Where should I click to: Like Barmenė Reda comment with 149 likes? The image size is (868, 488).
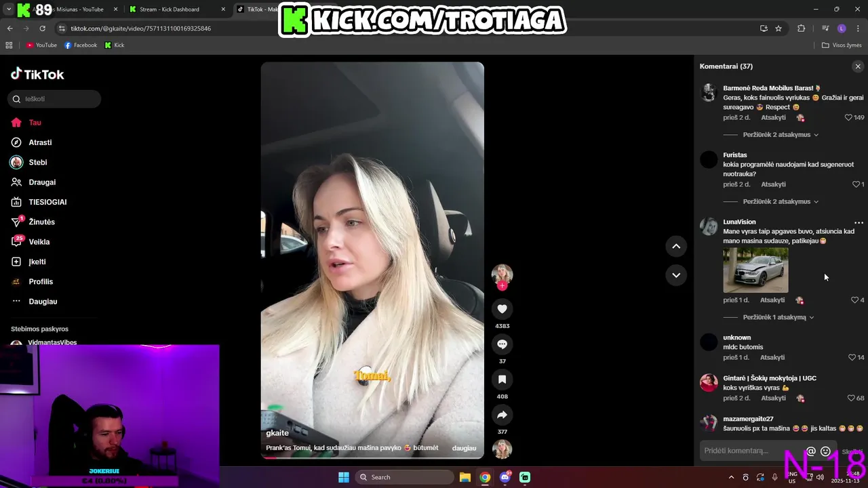[848, 118]
